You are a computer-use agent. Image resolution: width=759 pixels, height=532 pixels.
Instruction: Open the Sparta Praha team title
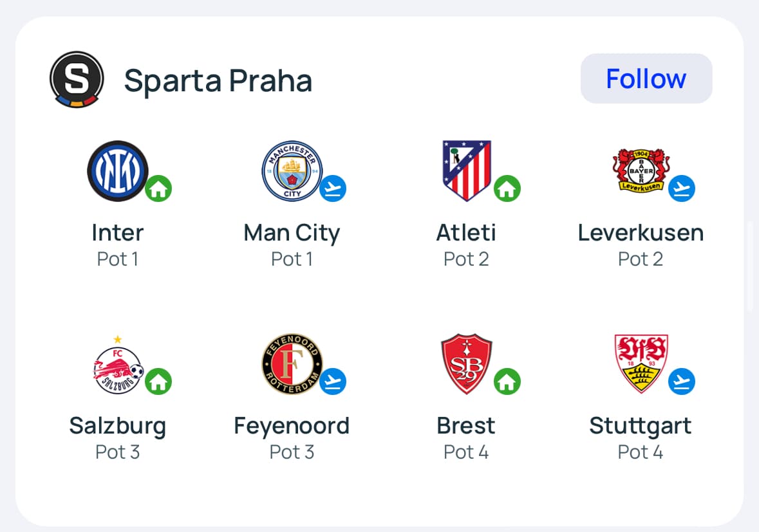(x=218, y=80)
